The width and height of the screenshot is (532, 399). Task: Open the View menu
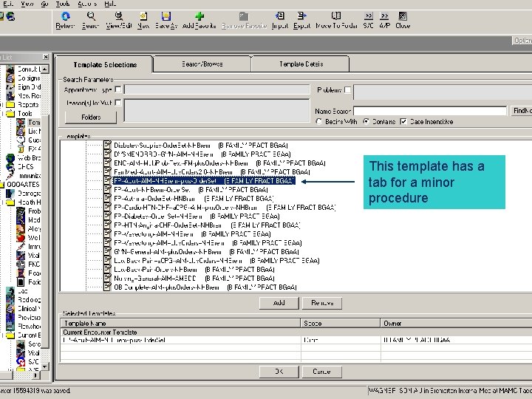(x=27, y=4)
